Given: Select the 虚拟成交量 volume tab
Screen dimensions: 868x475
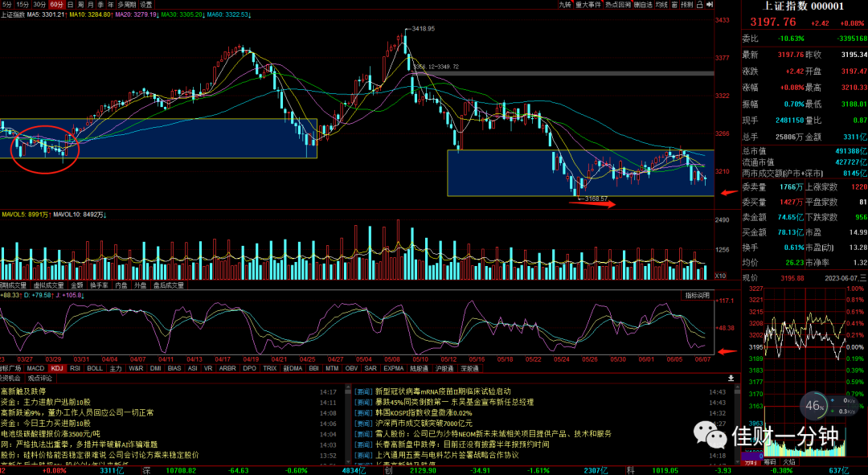Looking at the screenshot, I should click(x=49, y=285).
